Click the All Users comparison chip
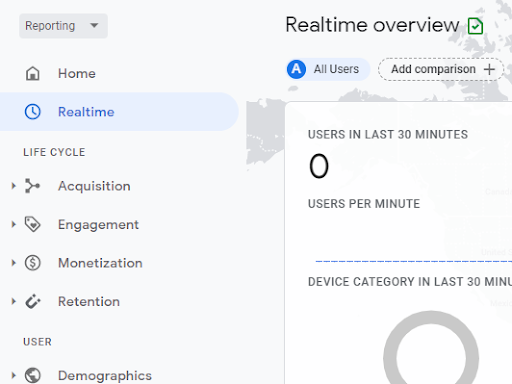 click(328, 69)
